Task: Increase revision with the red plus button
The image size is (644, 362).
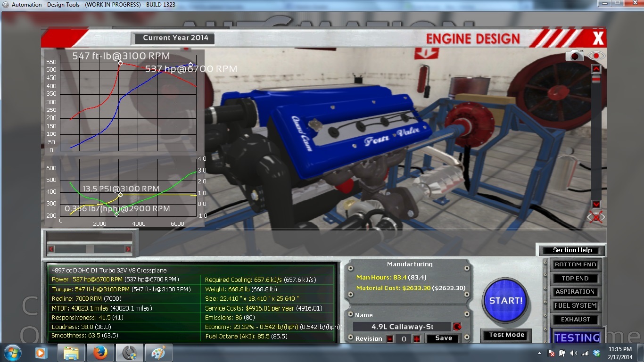Action: pos(416,338)
